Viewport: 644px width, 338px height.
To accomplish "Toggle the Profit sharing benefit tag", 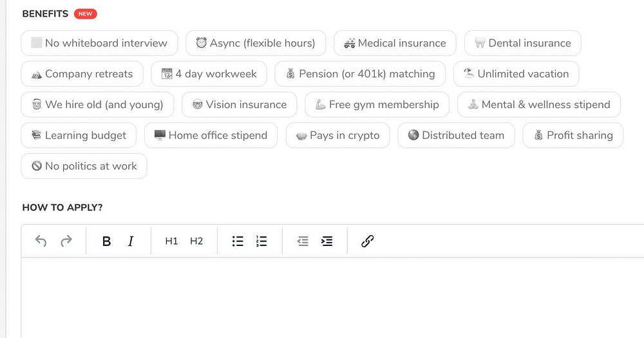I will coord(573,136).
